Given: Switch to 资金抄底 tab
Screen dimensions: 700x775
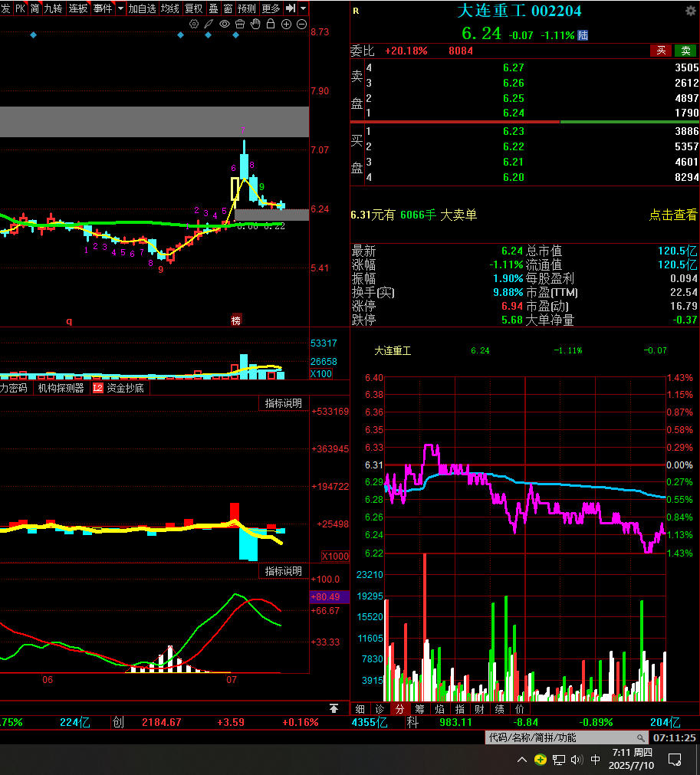Looking at the screenshot, I should 125,388.
